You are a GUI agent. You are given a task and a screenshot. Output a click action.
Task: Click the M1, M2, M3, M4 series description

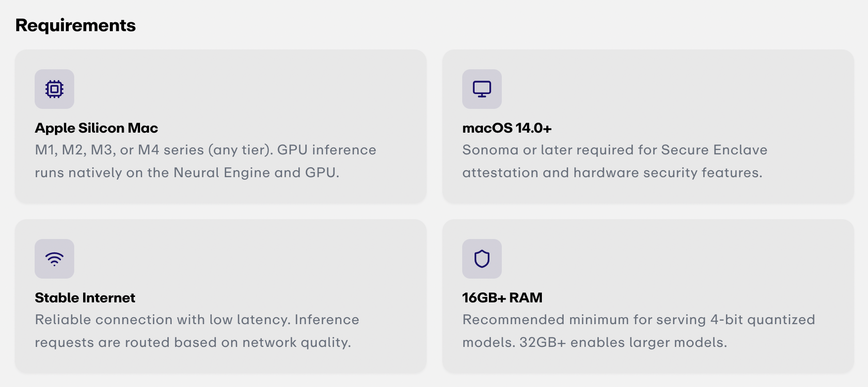tap(205, 161)
